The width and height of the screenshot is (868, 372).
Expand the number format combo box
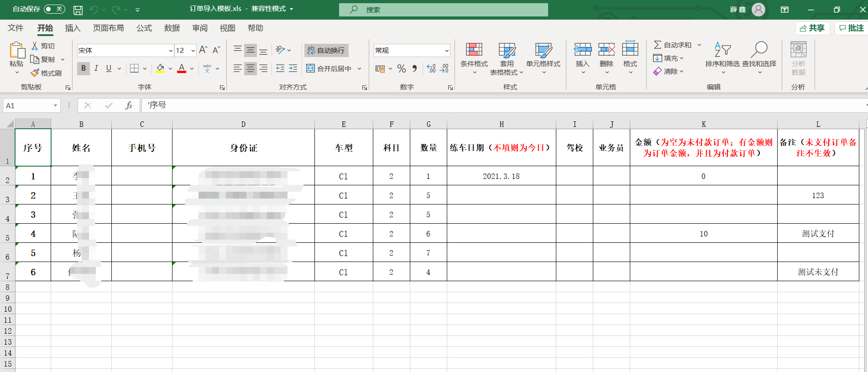point(446,51)
